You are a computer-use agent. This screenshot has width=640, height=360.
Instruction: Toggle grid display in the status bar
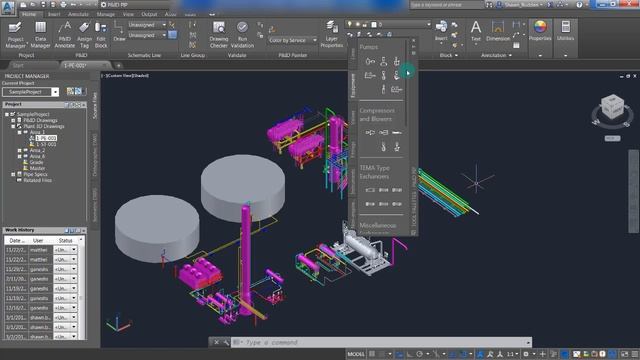[372, 354]
